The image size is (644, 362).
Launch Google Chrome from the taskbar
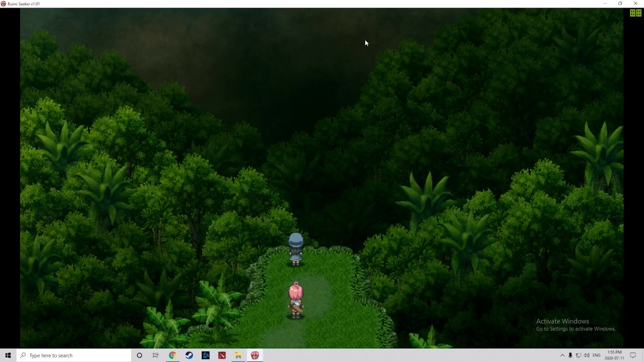click(173, 355)
